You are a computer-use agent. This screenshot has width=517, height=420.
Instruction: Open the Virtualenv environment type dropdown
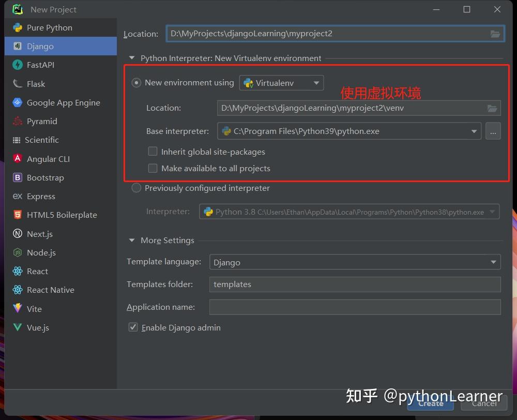316,82
